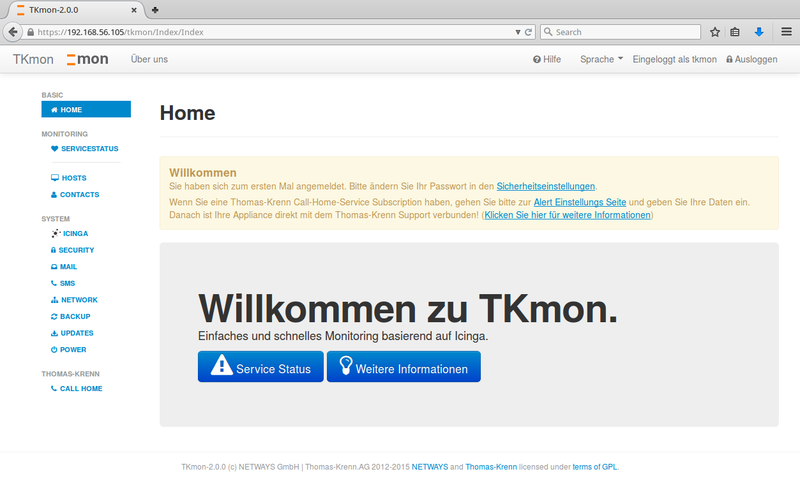800x490 pixels.
Task: Select the TKmon-2.0.0 browser tab
Action: pyautogui.click(x=77, y=10)
